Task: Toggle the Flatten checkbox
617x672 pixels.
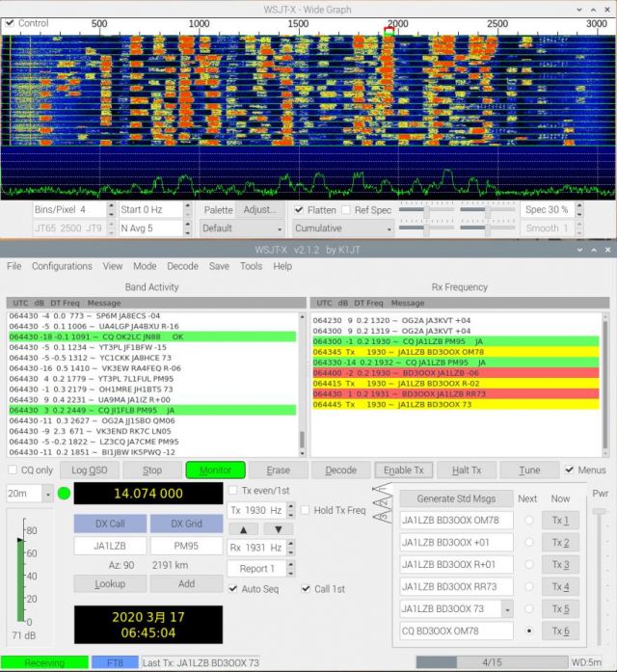Action: tap(299, 210)
